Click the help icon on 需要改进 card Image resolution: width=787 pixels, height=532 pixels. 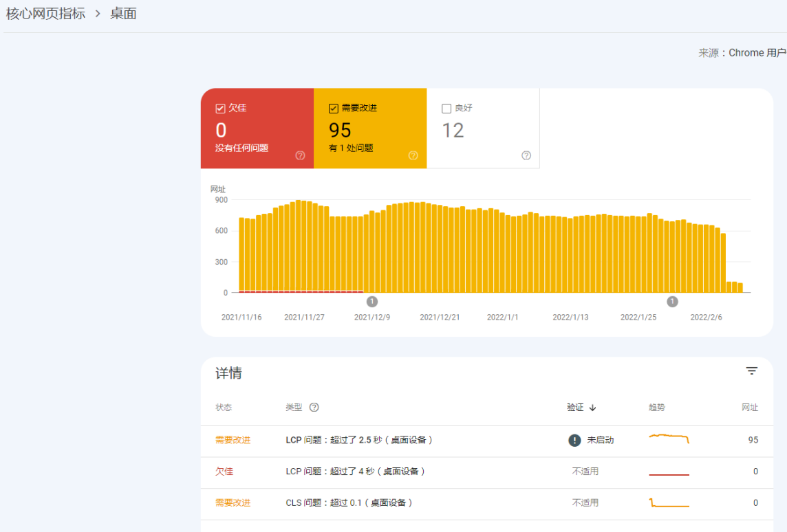(413, 156)
